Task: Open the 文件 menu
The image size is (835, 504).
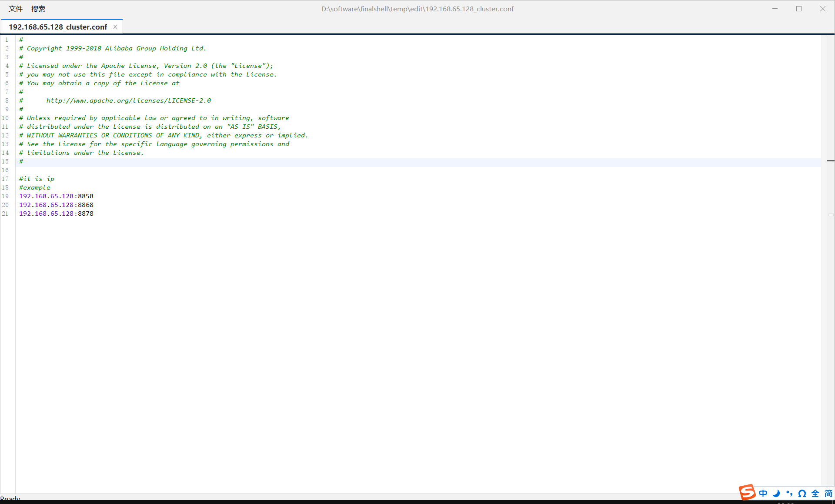Action: click(15, 9)
